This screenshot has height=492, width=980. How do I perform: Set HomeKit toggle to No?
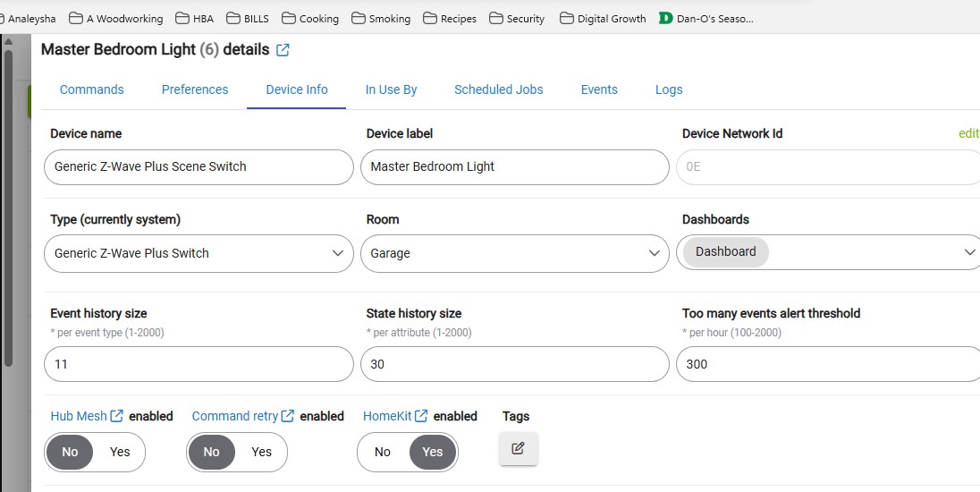383,452
